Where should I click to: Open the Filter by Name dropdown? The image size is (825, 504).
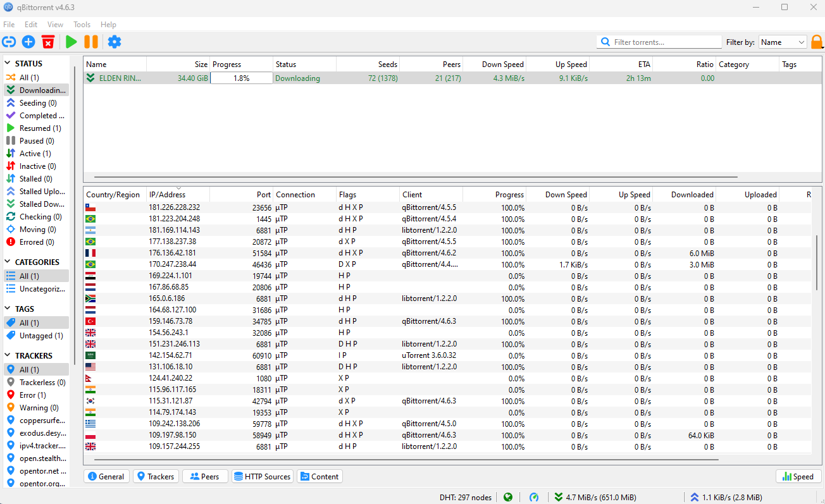click(783, 42)
